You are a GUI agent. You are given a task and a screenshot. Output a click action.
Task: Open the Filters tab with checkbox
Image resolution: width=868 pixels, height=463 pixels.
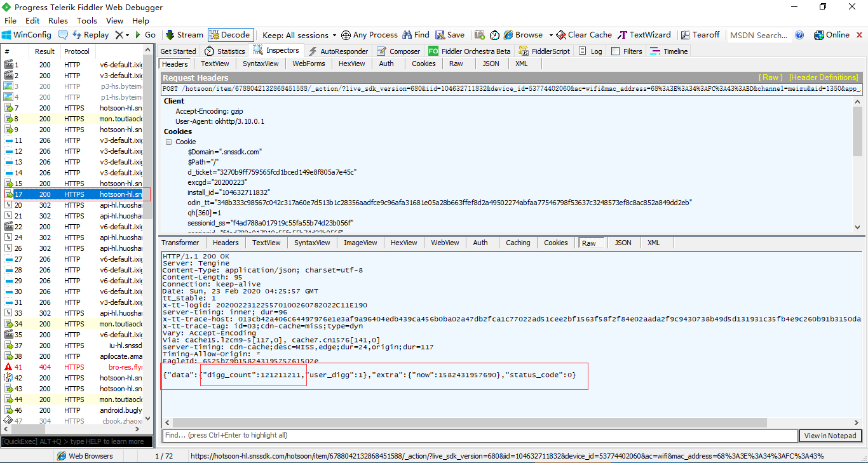pyautogui.click(x=627, y=51)
